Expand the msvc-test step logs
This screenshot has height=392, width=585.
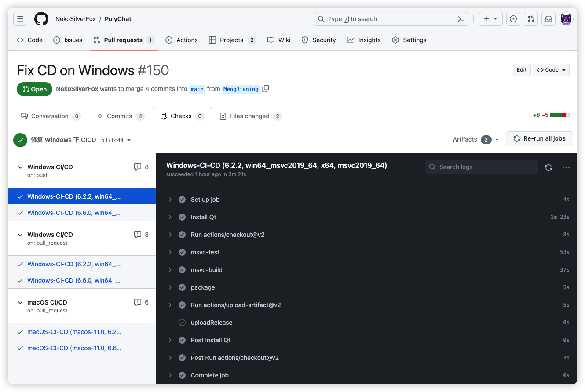point(170,252)
